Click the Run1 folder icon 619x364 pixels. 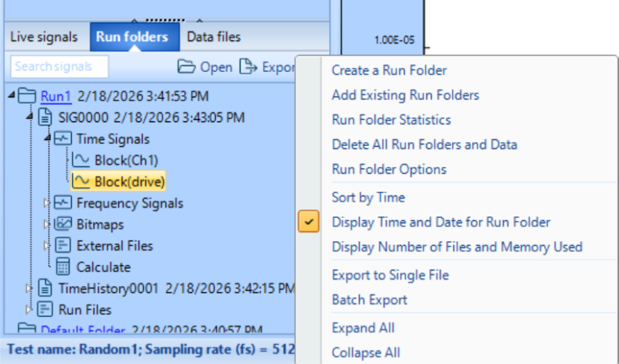(28, 96)
